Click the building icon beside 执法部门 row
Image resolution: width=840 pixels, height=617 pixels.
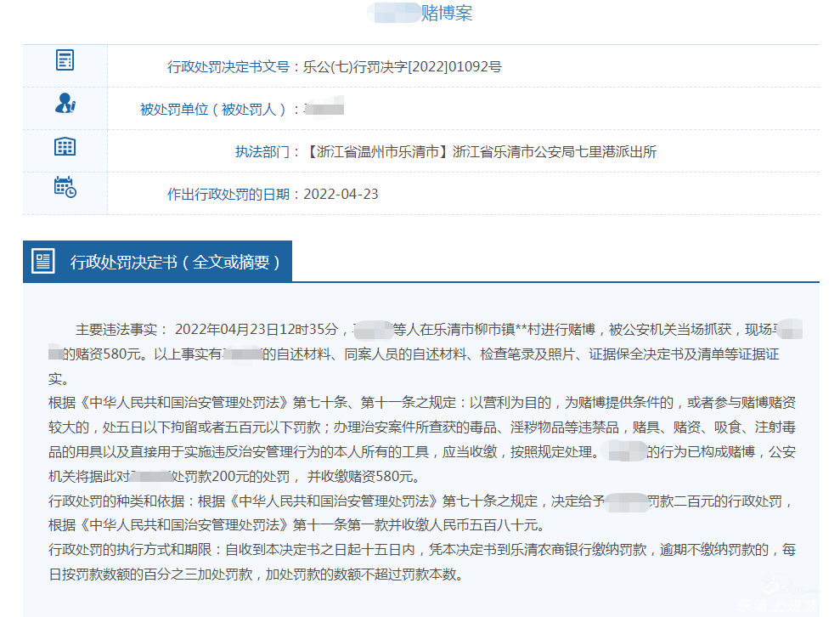(65, 146)
